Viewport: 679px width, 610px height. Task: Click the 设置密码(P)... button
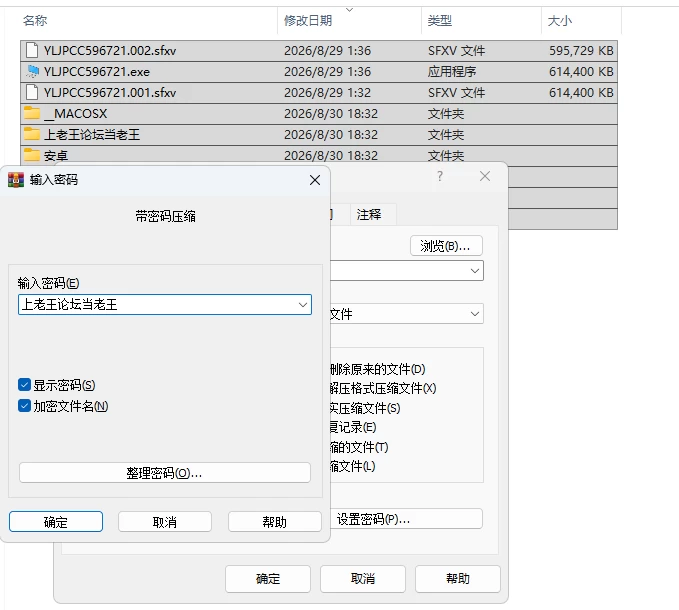click(x=406, y=519)
